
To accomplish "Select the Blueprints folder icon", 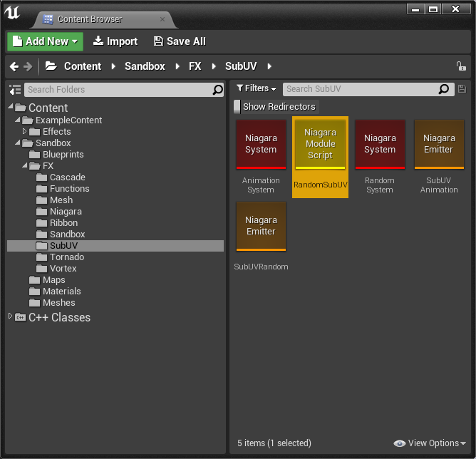I will pos(34,155).
